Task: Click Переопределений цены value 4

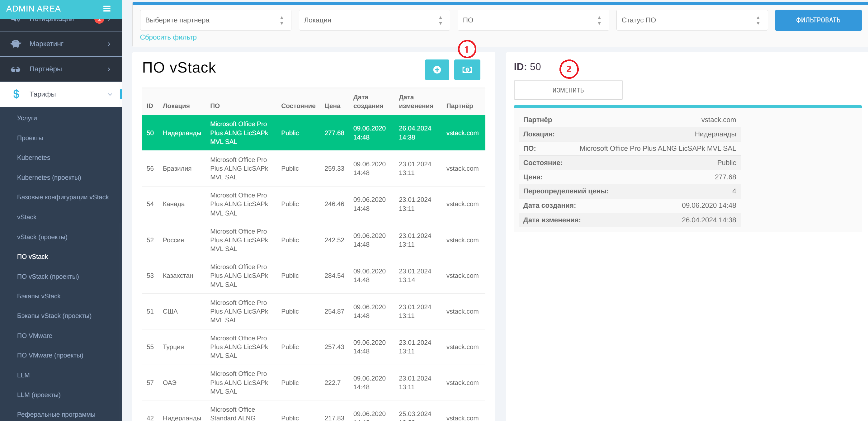Action: (734, 191)
